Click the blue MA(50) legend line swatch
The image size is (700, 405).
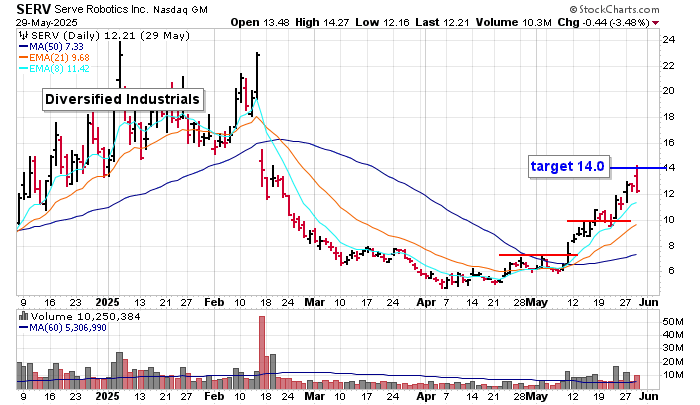click(23, 46)
